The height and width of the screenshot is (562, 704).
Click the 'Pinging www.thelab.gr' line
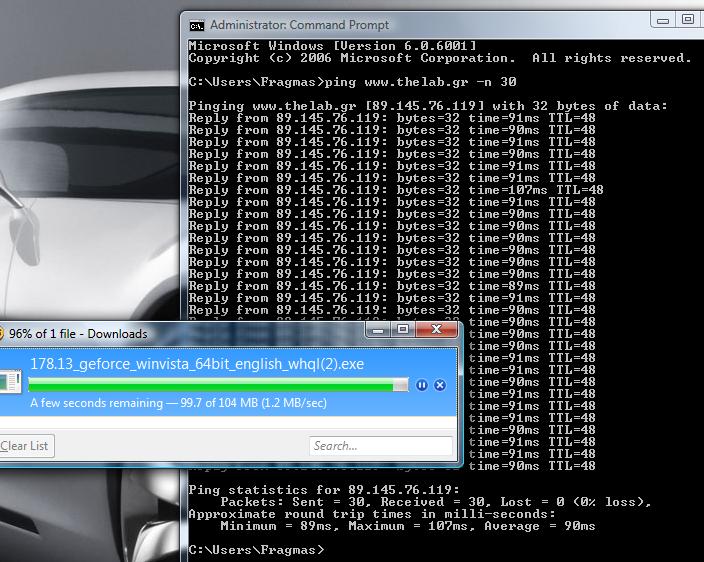pyautogui.click(x=428, y=106)
